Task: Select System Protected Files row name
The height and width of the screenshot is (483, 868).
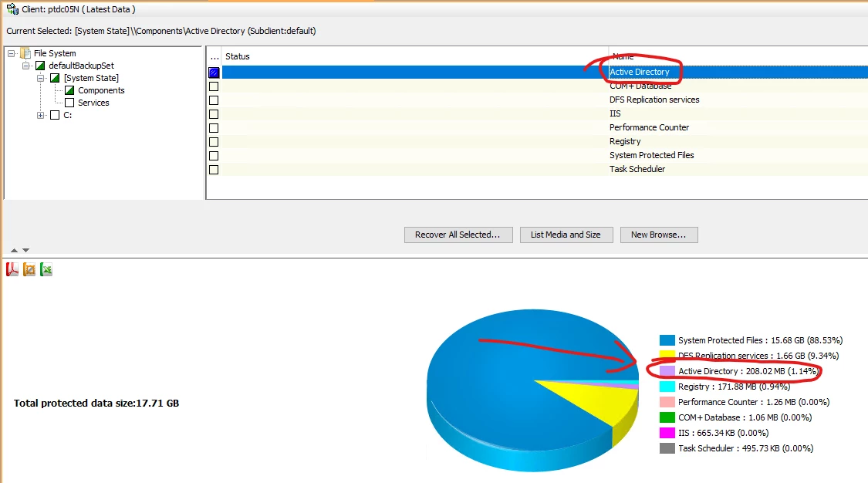Action: (651, 155)
